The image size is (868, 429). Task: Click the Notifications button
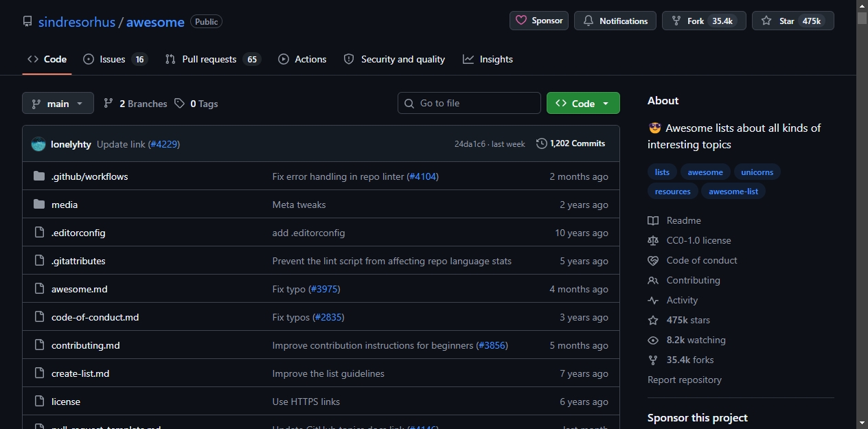tap(615, 21)
